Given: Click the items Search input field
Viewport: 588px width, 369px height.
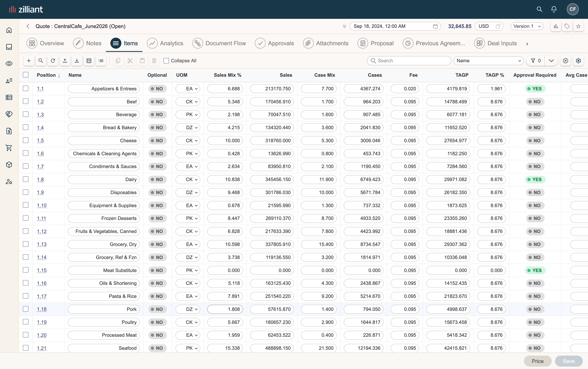Looking at the screenshot, I should point(409,60).
